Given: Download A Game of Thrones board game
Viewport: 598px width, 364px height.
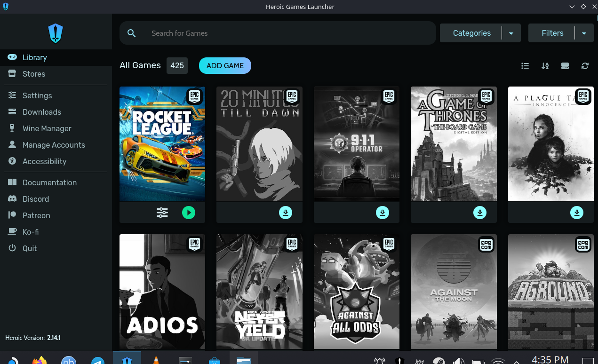Looking at the screenshot, I should pyautogui.click(x=479, y=213).
